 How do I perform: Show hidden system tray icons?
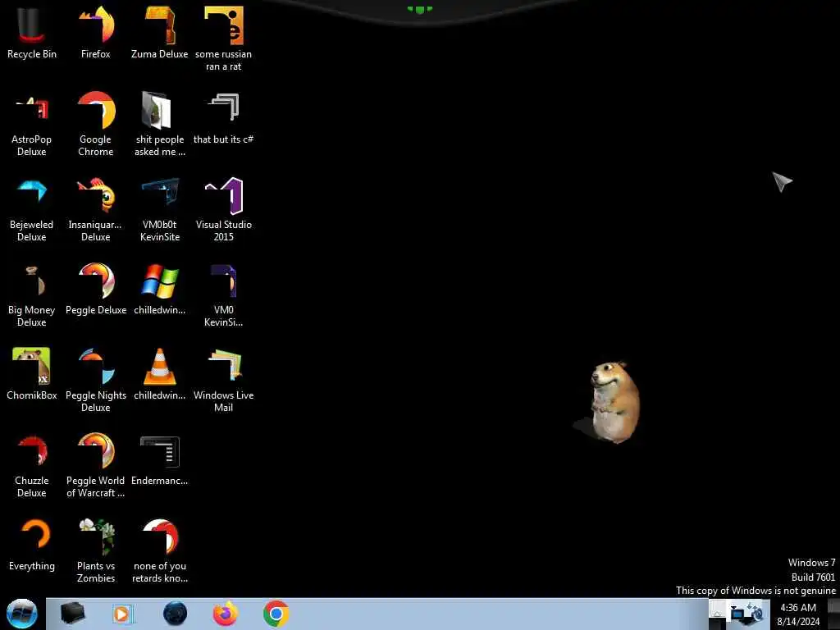click(718, 610)
